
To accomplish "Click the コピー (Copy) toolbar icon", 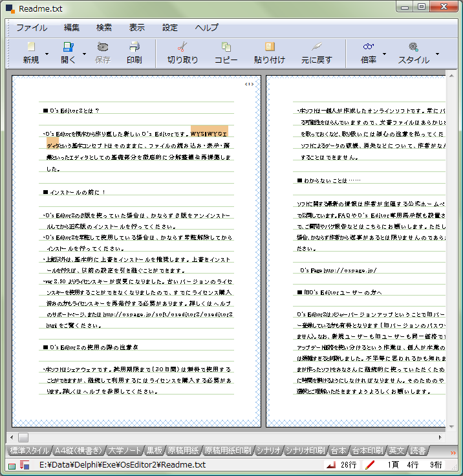I will pos(226,47).
